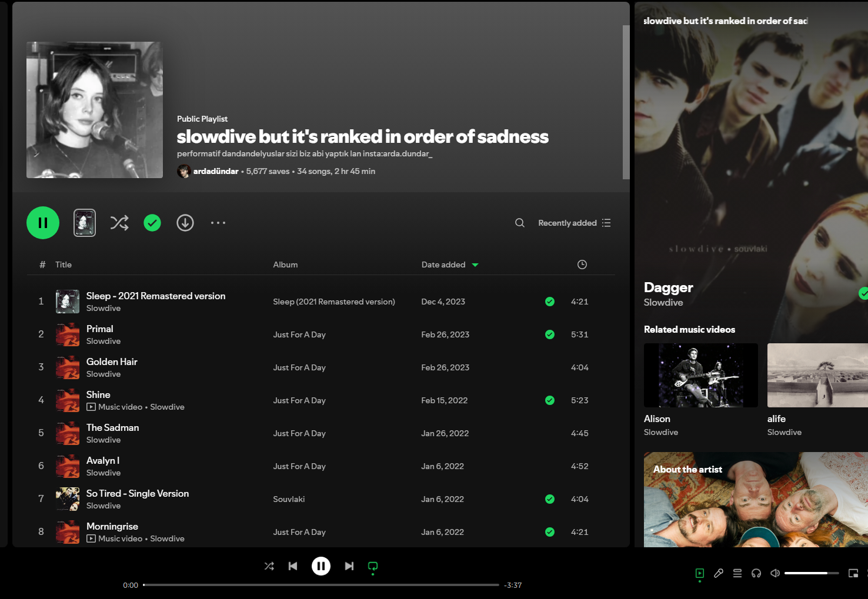Play the alife related music video
Screen dimensions: 868x599
[x=817, y=375]
